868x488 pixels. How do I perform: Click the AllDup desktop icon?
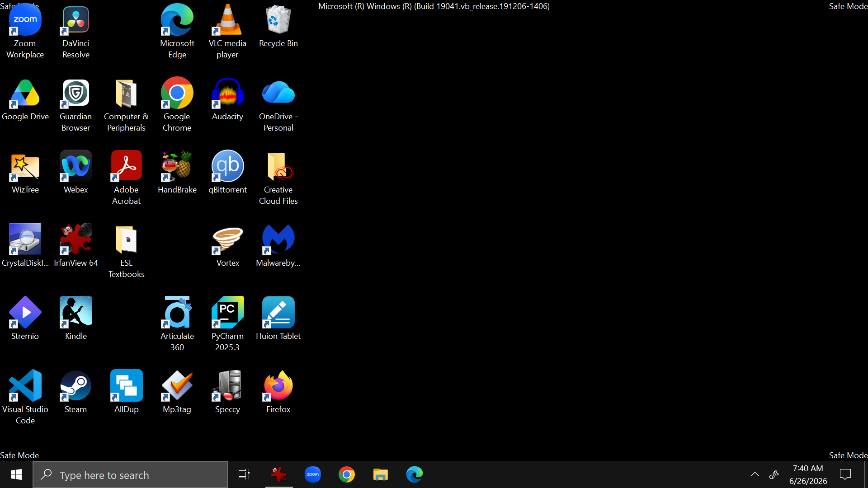click(127, 392)
